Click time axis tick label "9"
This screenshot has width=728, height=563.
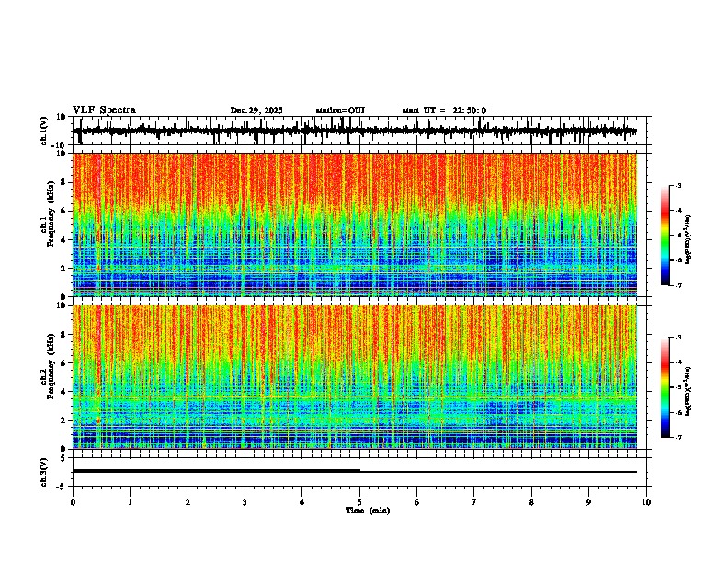pyautogui.click(x=588, y=502)
